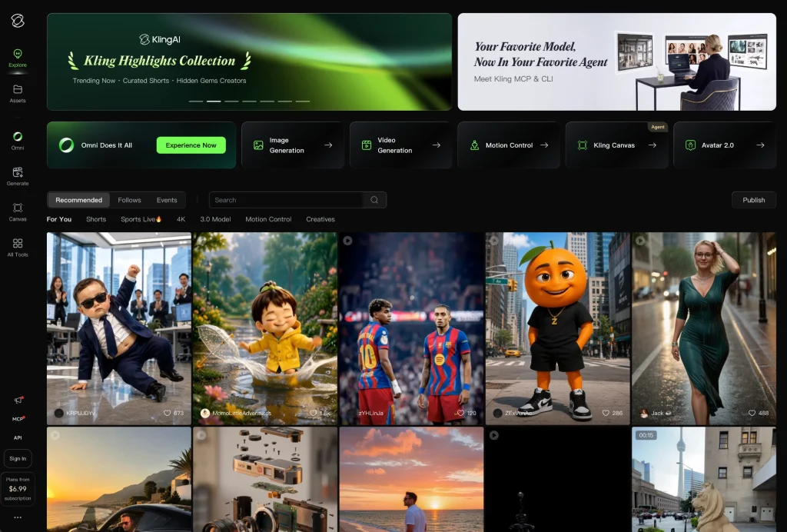Select the last banner carousel indicator

[303, 101]
